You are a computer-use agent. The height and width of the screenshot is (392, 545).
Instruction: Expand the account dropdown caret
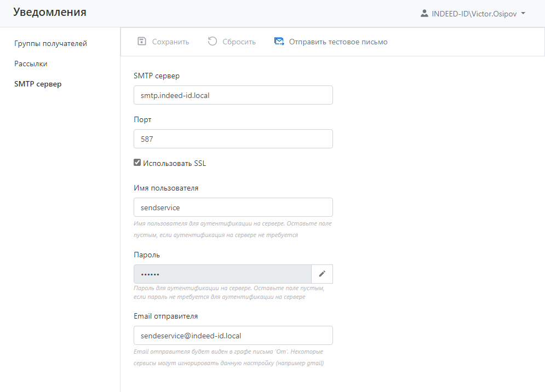(523, 13)
